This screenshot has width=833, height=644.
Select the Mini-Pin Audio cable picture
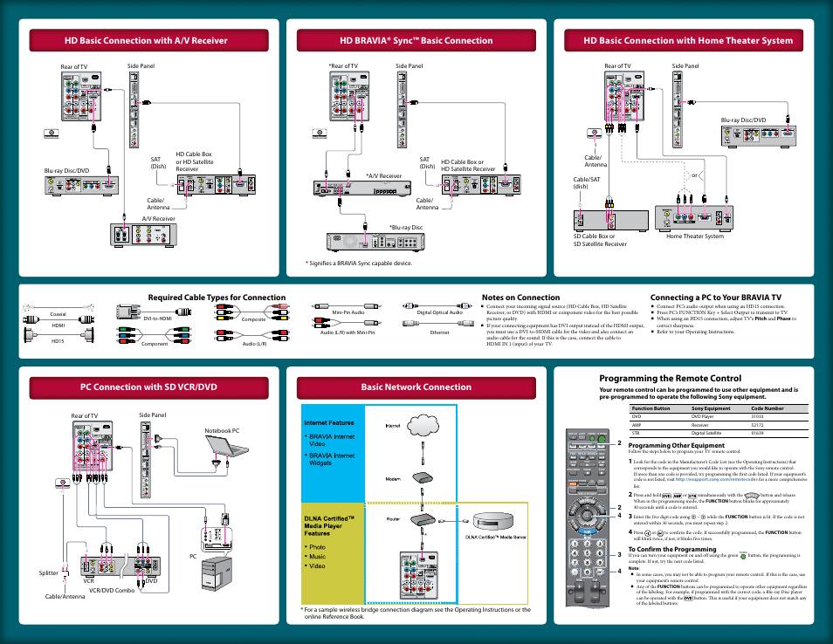[x=347, y=306]
